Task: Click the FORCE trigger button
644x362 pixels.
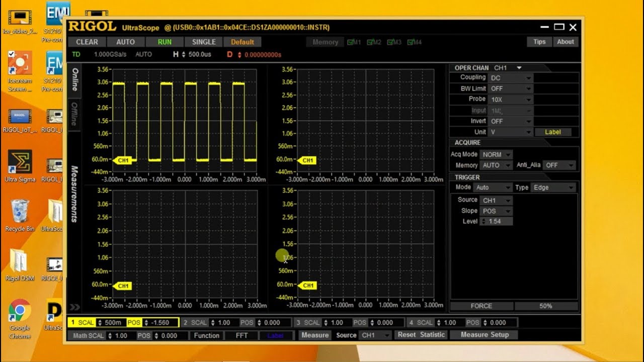Action: coord(481,306)
